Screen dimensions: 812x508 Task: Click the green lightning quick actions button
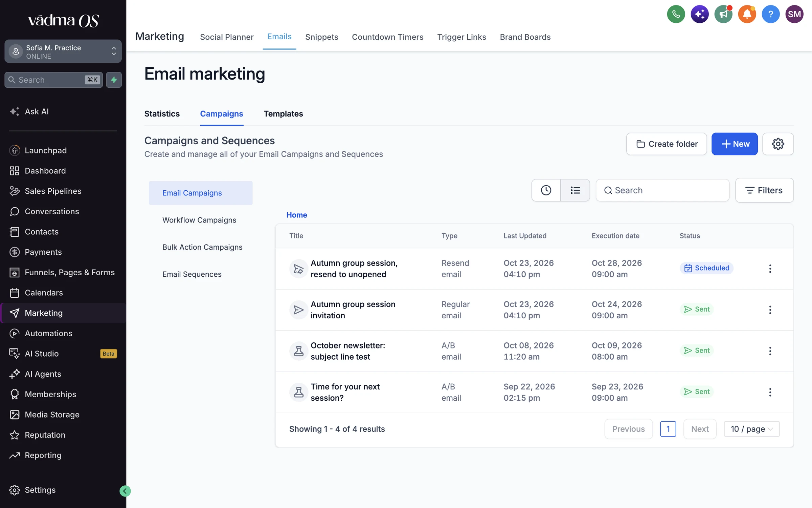pos(114,80)
